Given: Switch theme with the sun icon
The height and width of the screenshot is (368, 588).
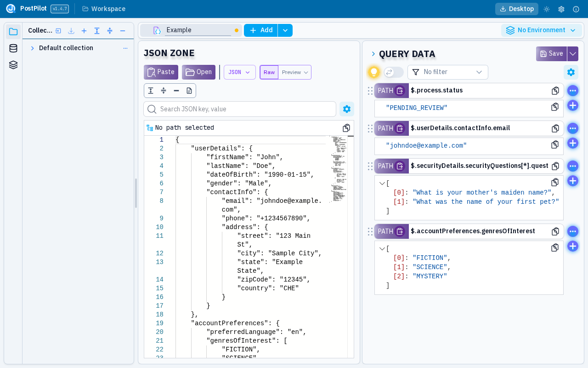Looking at the screenshot, I should coord(547,9).
